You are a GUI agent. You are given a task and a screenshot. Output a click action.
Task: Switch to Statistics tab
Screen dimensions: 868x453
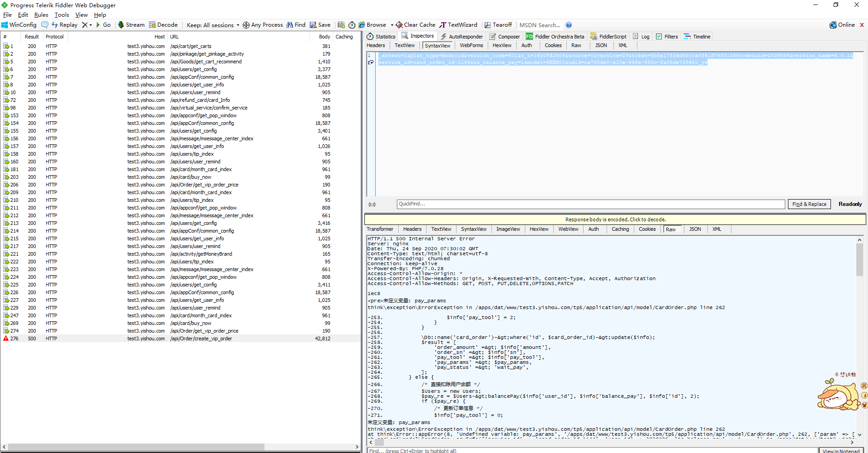tap(381, 37)
